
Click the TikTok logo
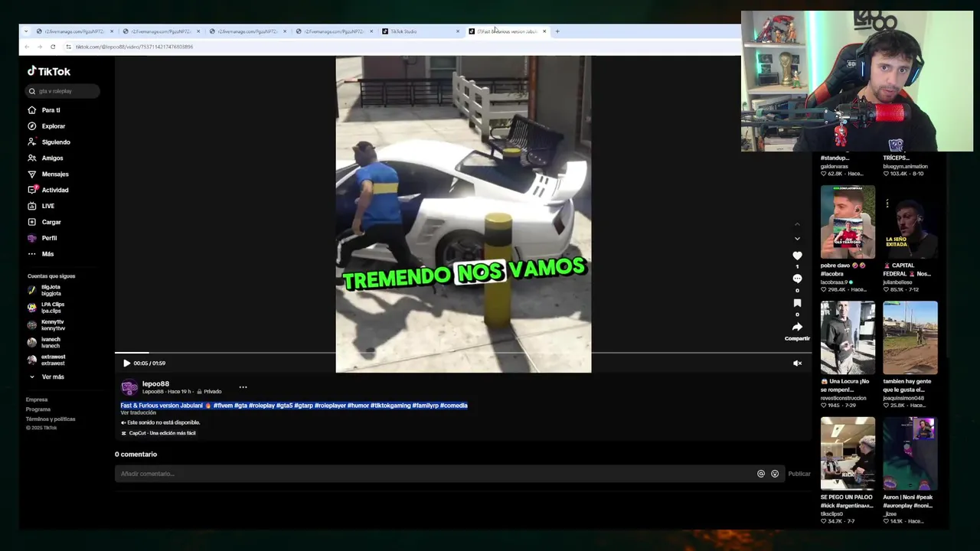(x=49, y=71)
